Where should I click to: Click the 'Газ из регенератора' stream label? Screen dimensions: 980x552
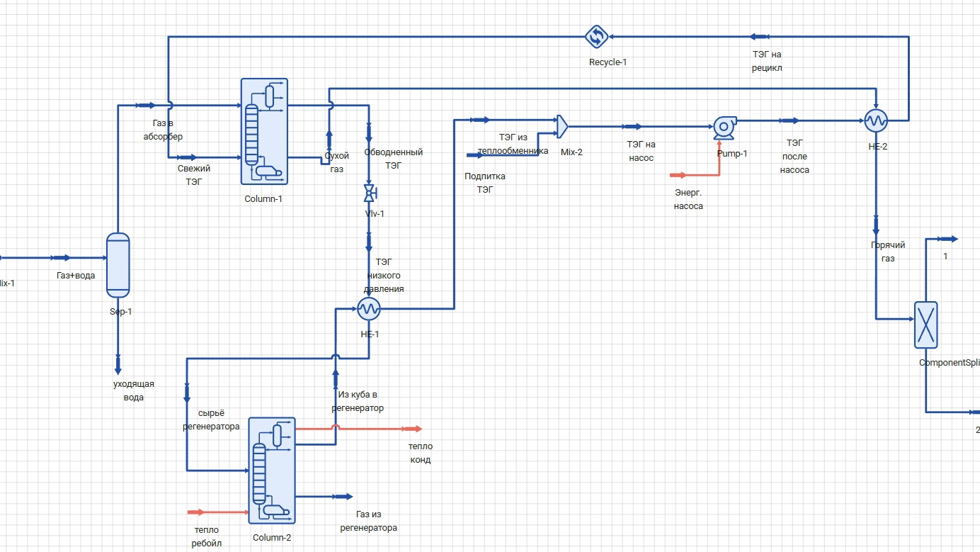pyautogui.click(x=369, y=521)
